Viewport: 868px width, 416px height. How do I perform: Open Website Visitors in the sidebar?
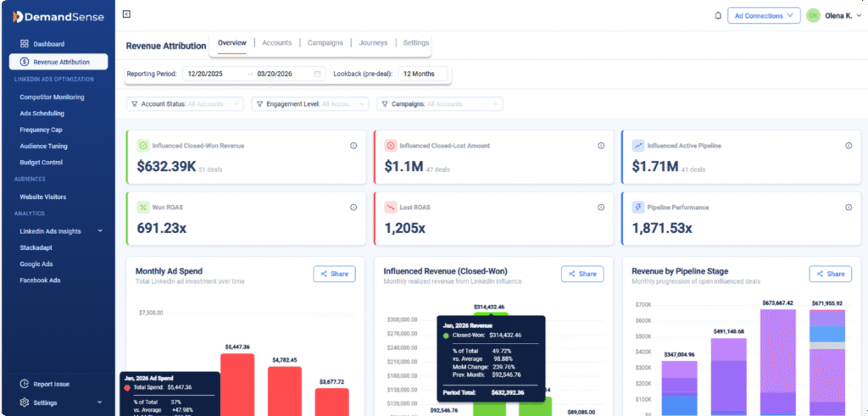pyautogui.click(x=43, y=197)
